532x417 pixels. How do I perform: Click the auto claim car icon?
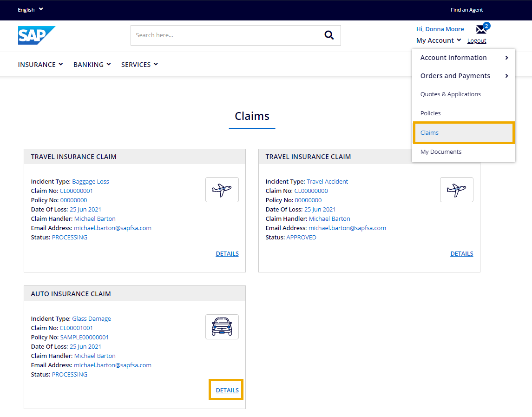pos(222,327)
